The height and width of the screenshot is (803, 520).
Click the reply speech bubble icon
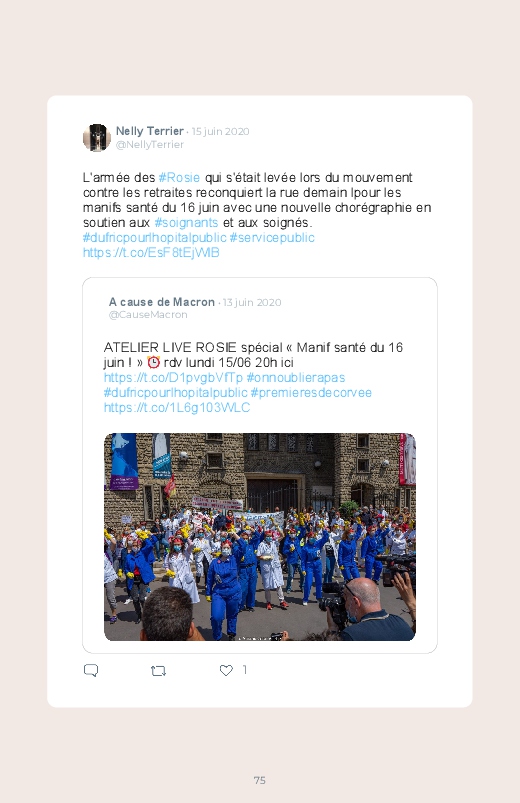point(91,670)
